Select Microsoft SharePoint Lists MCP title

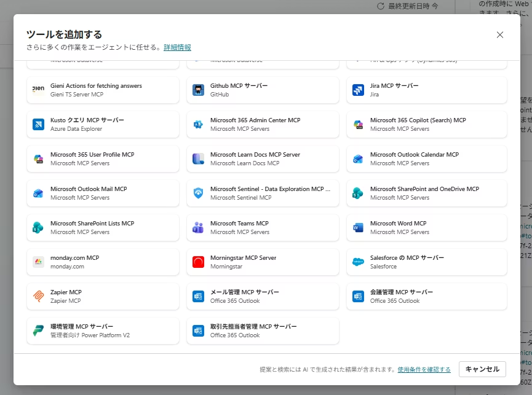coord(92,223)
